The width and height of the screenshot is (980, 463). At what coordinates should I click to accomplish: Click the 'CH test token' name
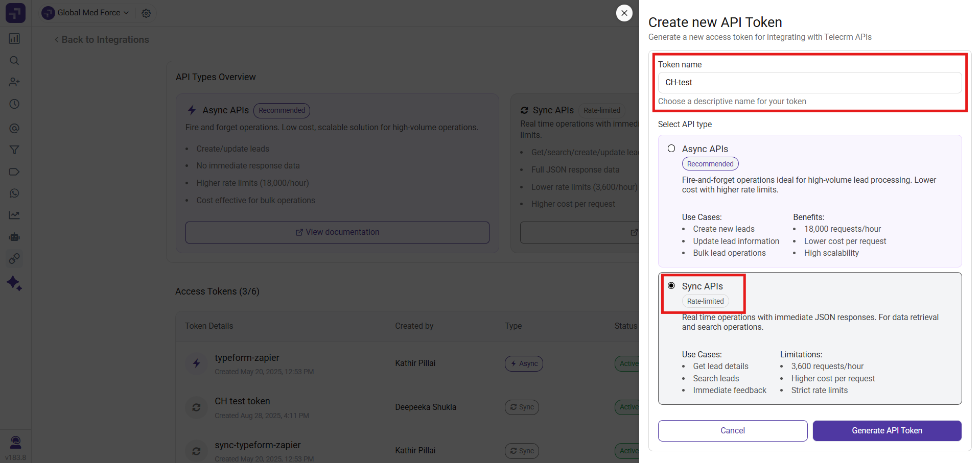point(242,401)
